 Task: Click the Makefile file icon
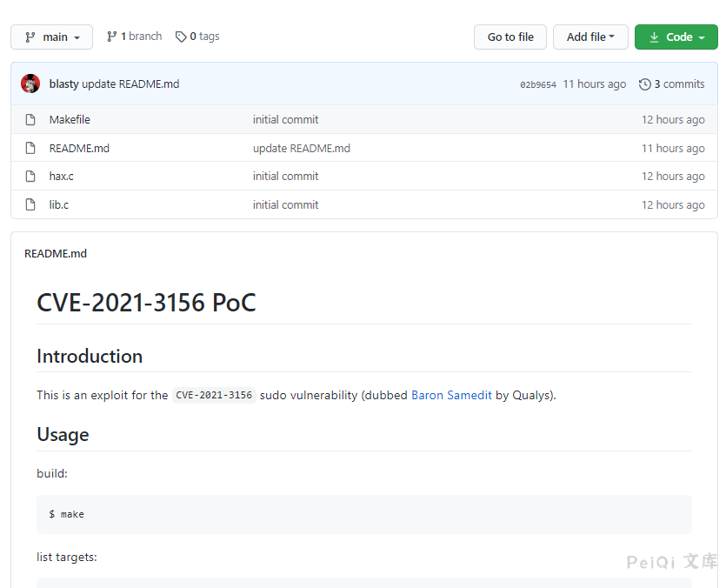tap(30, 119)
